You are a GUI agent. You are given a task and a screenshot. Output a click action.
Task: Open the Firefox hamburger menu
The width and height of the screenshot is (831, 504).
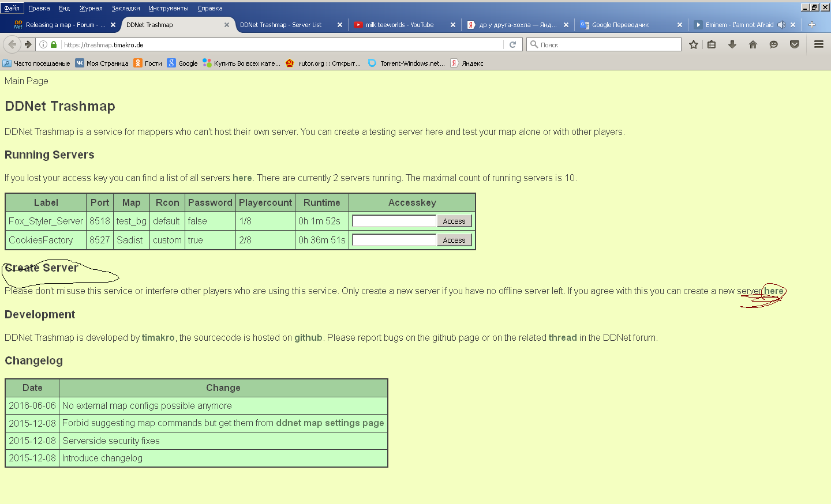point(818,44)
